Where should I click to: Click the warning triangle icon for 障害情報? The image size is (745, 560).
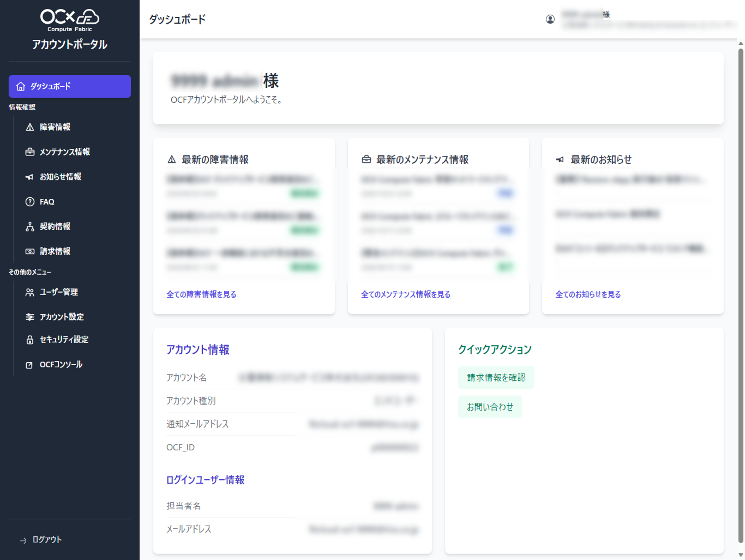coord(30,127)
